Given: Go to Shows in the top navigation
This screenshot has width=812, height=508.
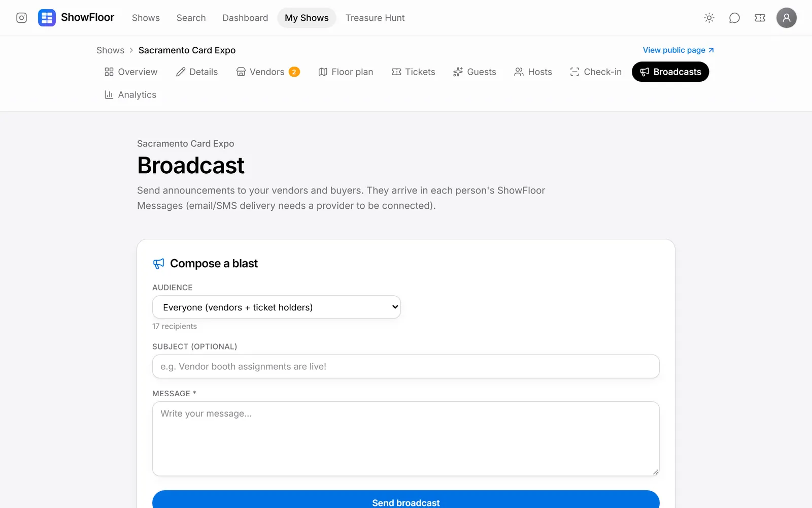Looking at the screenshot, I should [x=146, y=18].
